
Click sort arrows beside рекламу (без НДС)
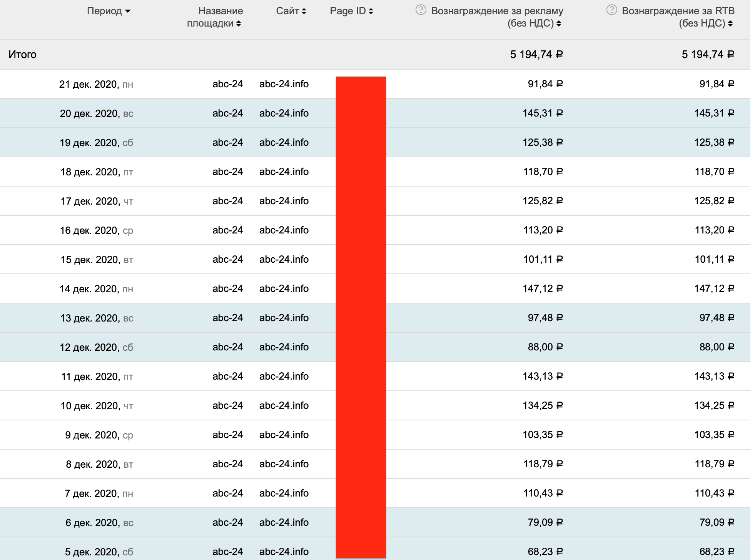coord(559,24)
